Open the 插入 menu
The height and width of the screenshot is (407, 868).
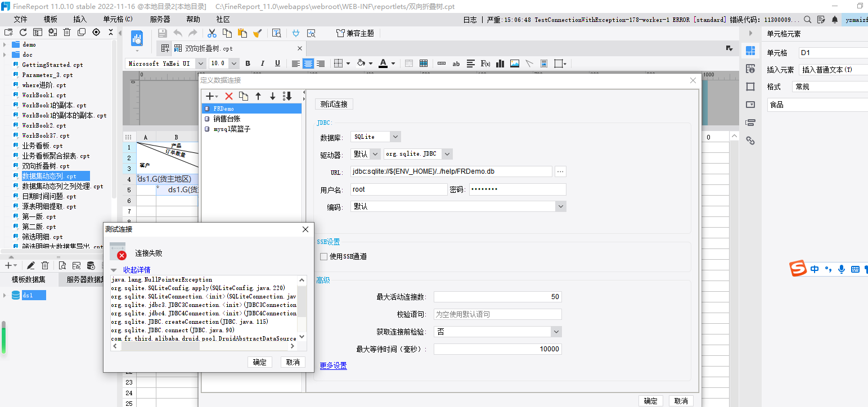click(x=80, y=19)
